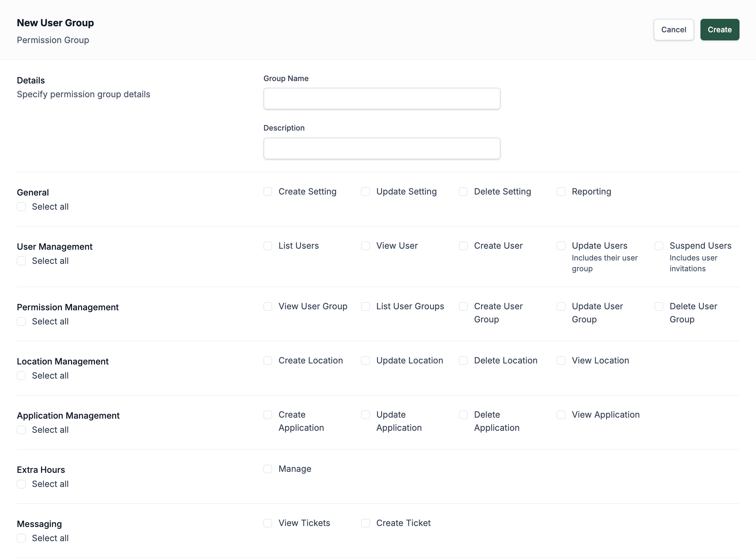Click the Cancel button
The width and height of the screenshot is (756, 560).
click(673, 30)
